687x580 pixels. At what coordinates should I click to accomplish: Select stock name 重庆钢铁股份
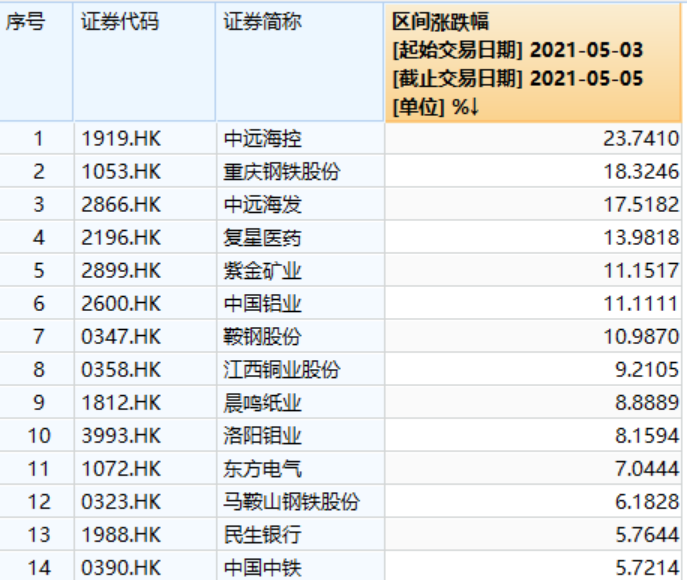(282, 172)
